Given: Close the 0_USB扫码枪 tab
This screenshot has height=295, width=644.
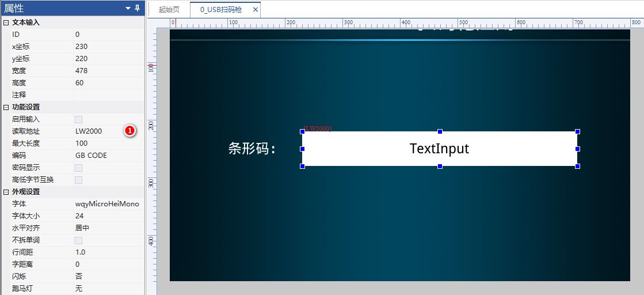Looking at the screenshot, I should pos(256,10).
